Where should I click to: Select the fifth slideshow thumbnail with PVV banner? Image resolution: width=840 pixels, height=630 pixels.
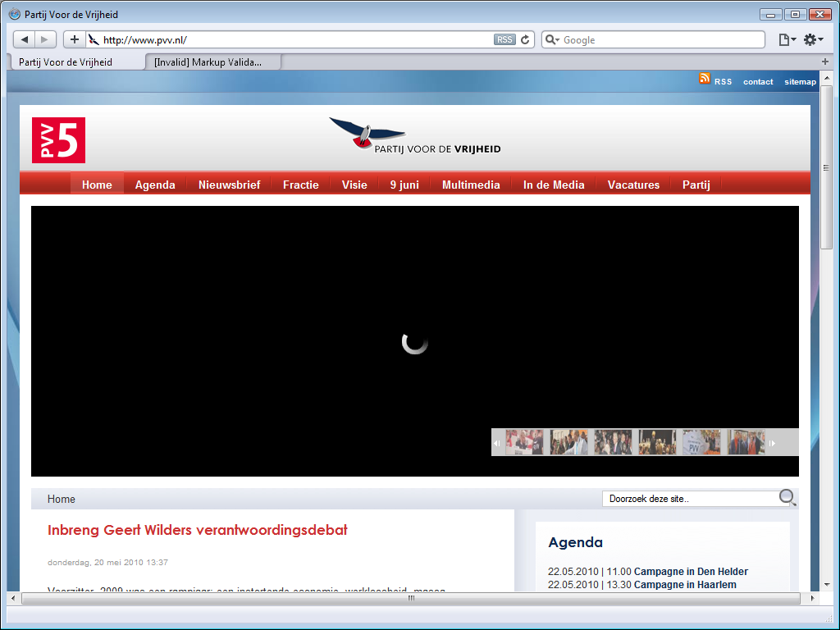pyautogui.click(x=702, y=442)
